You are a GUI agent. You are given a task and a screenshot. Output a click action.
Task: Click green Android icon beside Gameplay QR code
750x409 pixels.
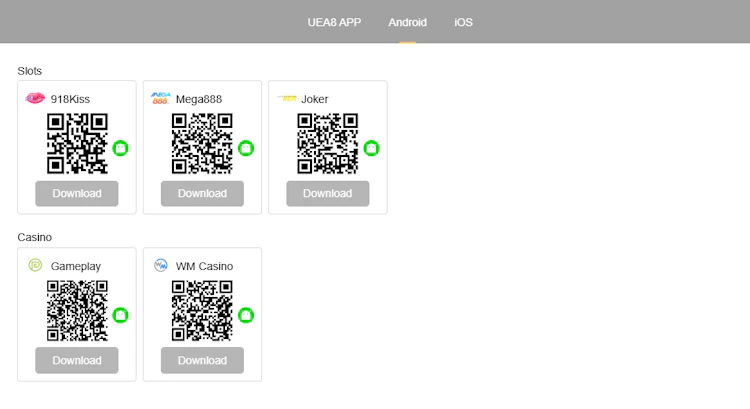pos(121,315)
